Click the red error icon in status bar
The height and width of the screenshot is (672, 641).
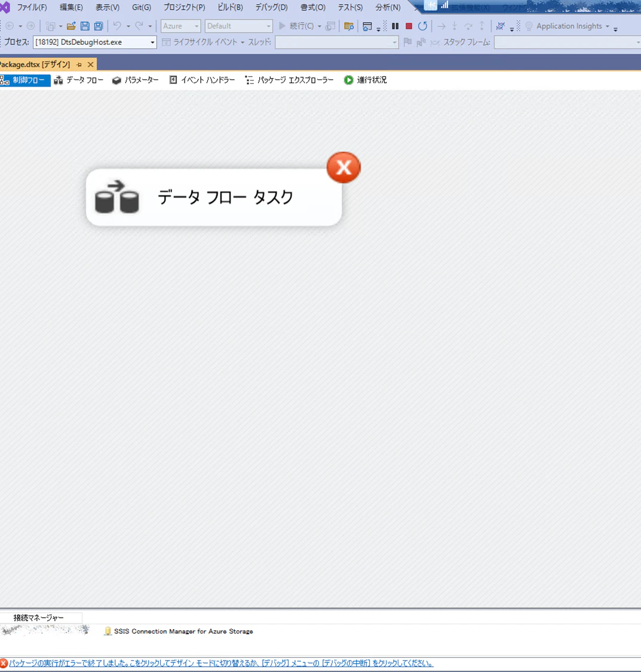point(4,664)
